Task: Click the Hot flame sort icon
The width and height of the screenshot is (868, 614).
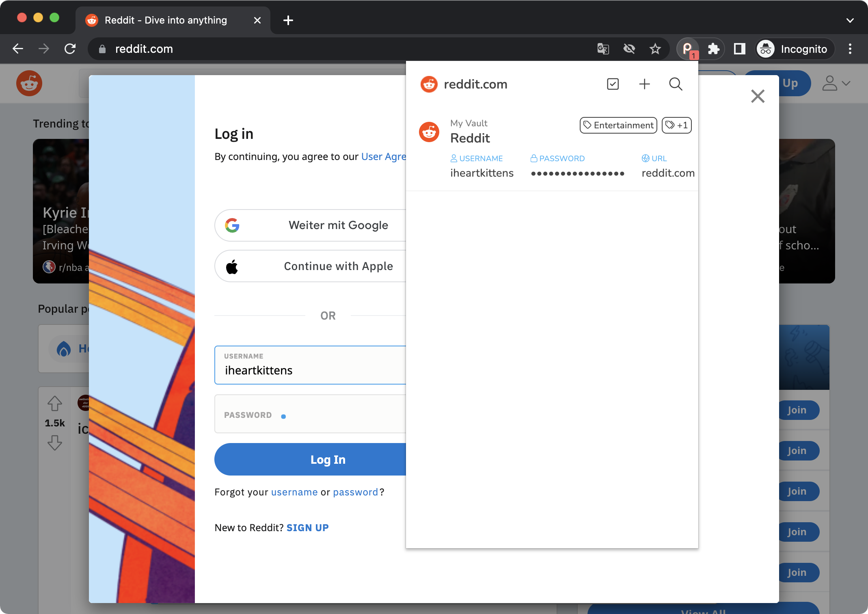Action: pyautogui.click(x=64, y=348)
